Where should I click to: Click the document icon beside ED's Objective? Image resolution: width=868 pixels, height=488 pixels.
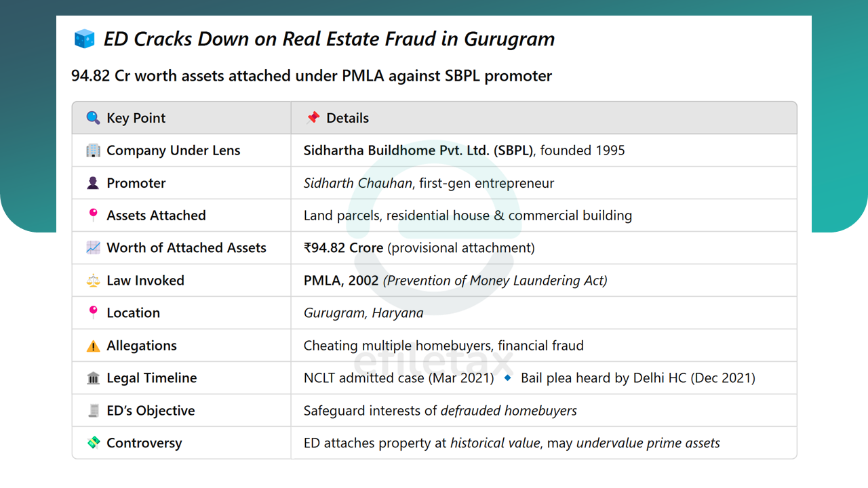pos(93,411)
